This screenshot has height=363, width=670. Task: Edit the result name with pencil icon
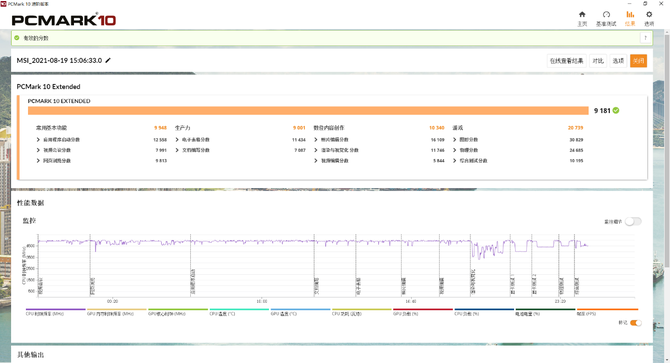point(108,61)
